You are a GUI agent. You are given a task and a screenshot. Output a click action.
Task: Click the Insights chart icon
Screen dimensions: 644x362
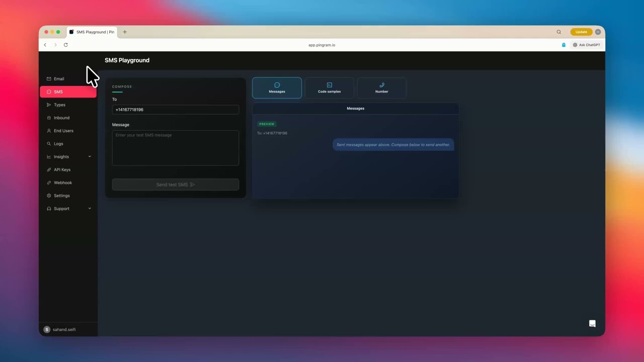point(49,157)
